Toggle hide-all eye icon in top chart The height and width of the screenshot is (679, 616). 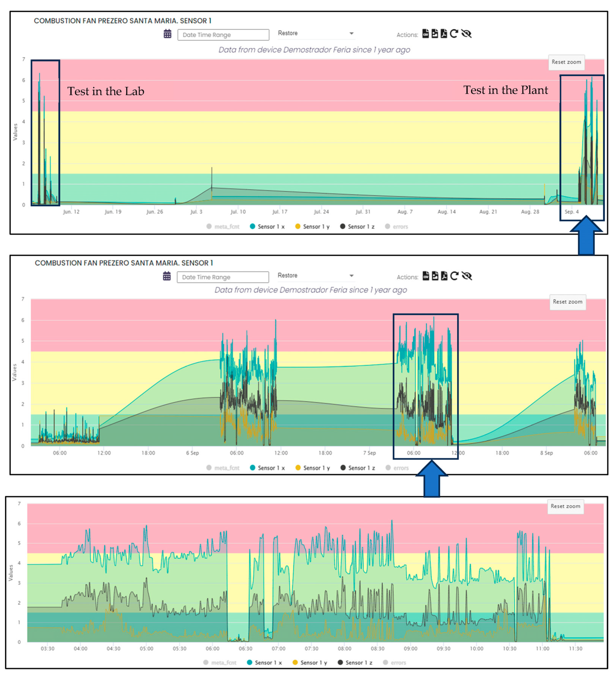pos(466,34)
